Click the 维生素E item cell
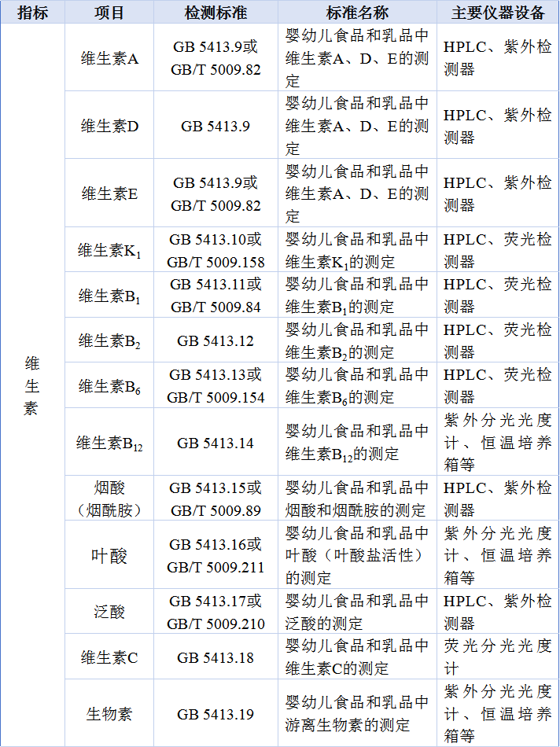 [x=109, y=193]
